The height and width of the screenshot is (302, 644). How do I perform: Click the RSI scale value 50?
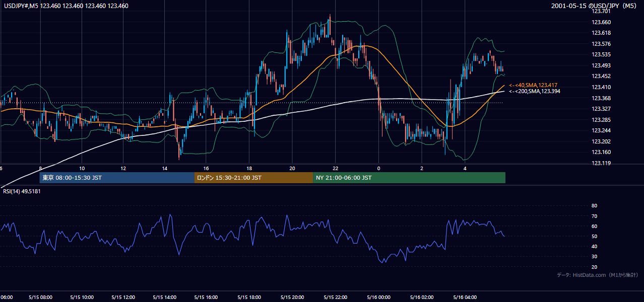tap(594, 236)
